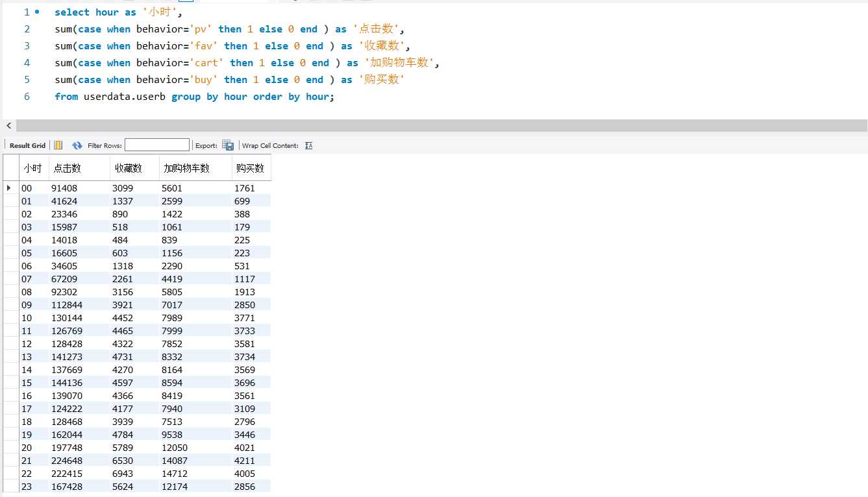Select cell 2261 in hour 07 row
Screen dimensions: 868x497
[134, 279]
